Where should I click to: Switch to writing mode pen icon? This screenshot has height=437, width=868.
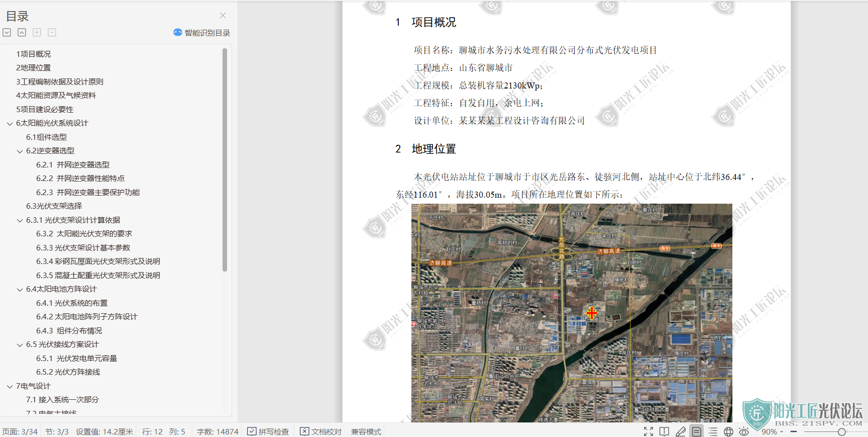(681, 431)
